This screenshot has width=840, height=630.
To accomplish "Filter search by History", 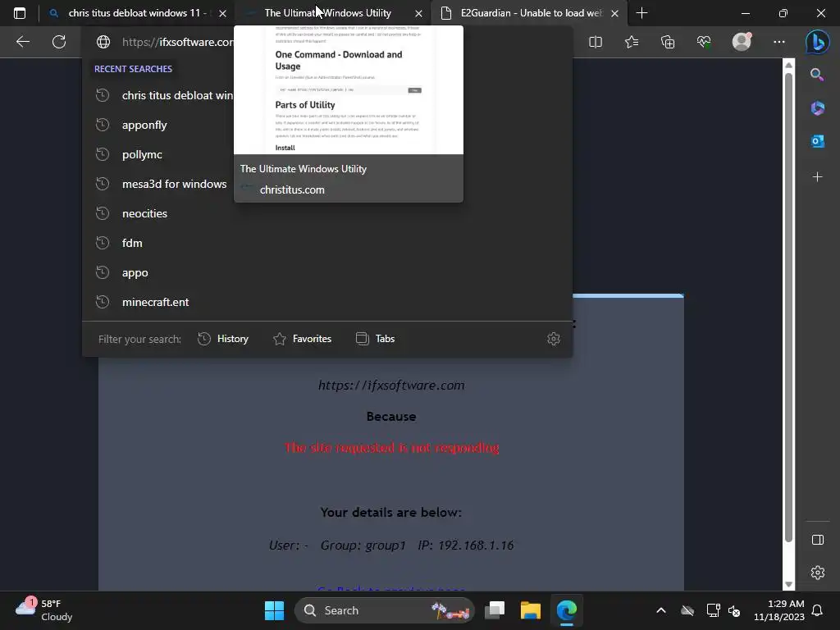I will [223, 339].
